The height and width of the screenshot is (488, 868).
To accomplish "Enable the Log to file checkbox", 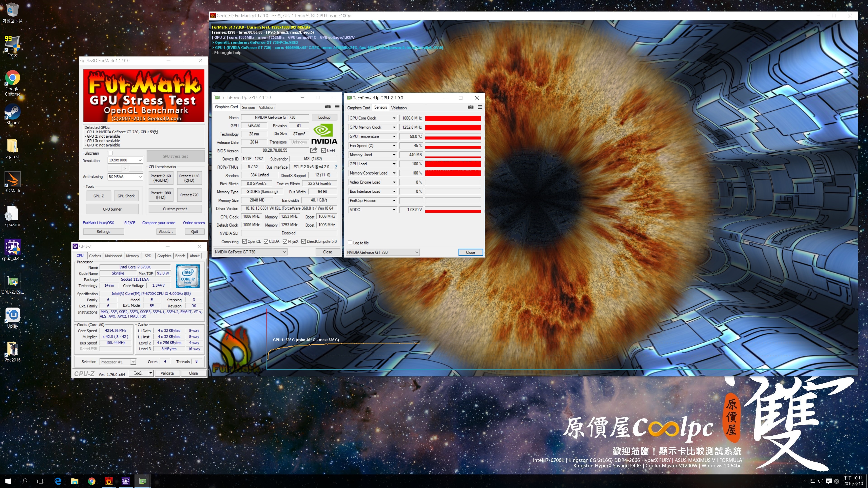I will click(x=350, y=243).
